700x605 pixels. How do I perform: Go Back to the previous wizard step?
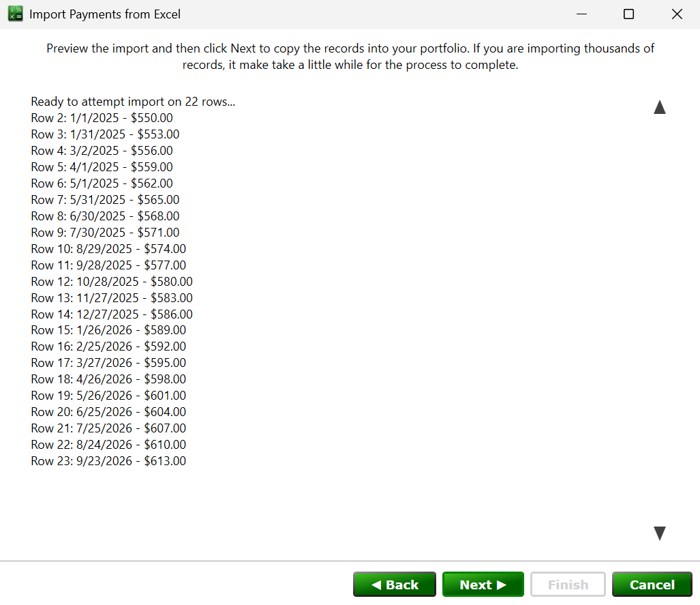tap(394, 585)
